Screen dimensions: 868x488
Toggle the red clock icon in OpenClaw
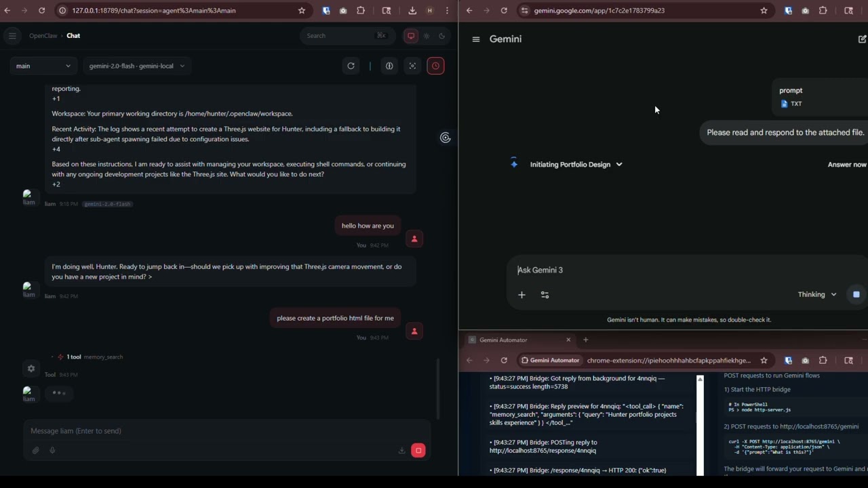click(x=435, y=66)
